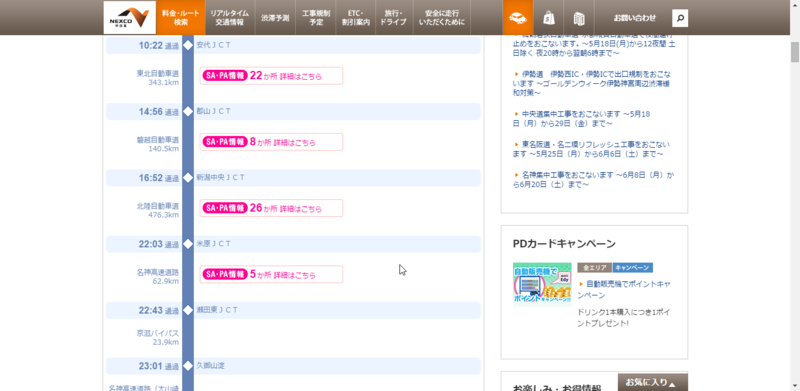Screen dimensions: 800x391
Task: Open SA・PA情報 5か所 details
Action: tap(271, 274)
